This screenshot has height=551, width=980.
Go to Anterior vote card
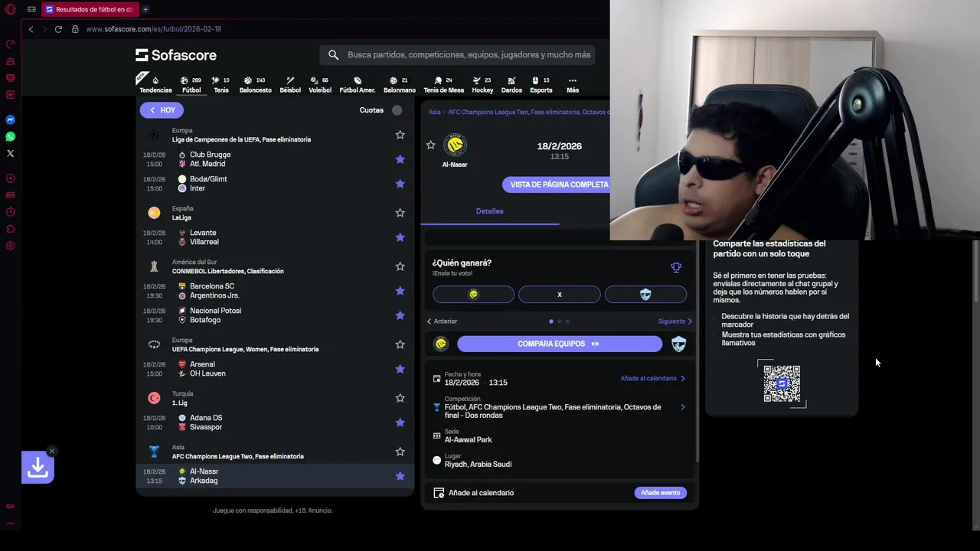442,321
